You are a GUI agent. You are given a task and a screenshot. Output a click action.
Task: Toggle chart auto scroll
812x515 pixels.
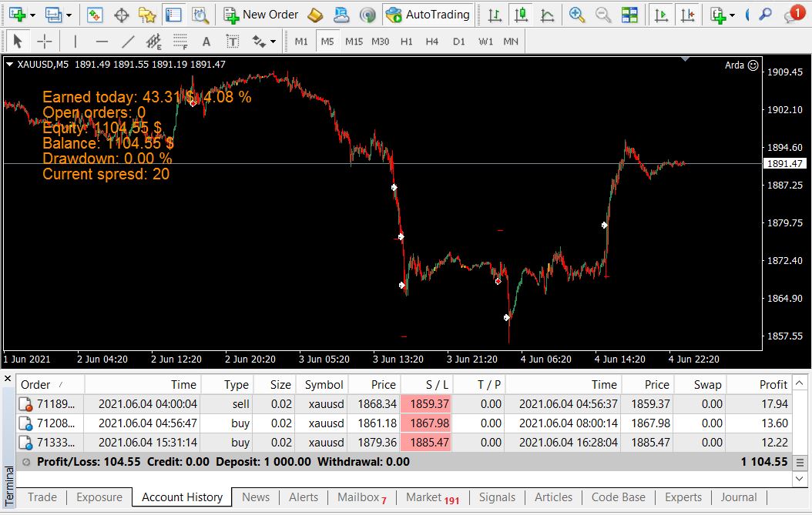[661, 15]
